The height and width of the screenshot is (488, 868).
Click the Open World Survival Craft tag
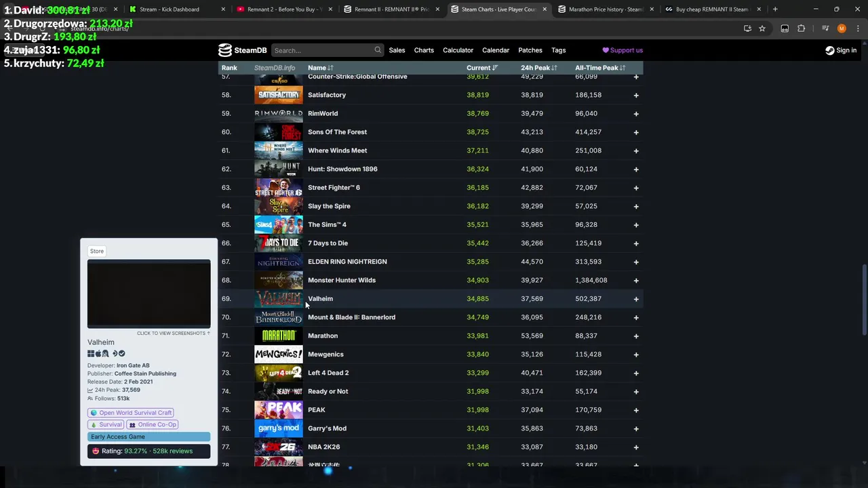[131, 413]
